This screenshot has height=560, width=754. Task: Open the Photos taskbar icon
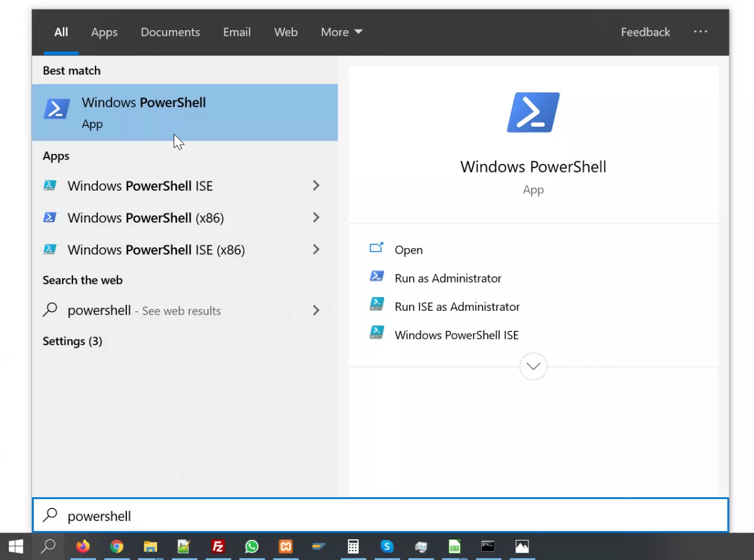pos(522,546)
